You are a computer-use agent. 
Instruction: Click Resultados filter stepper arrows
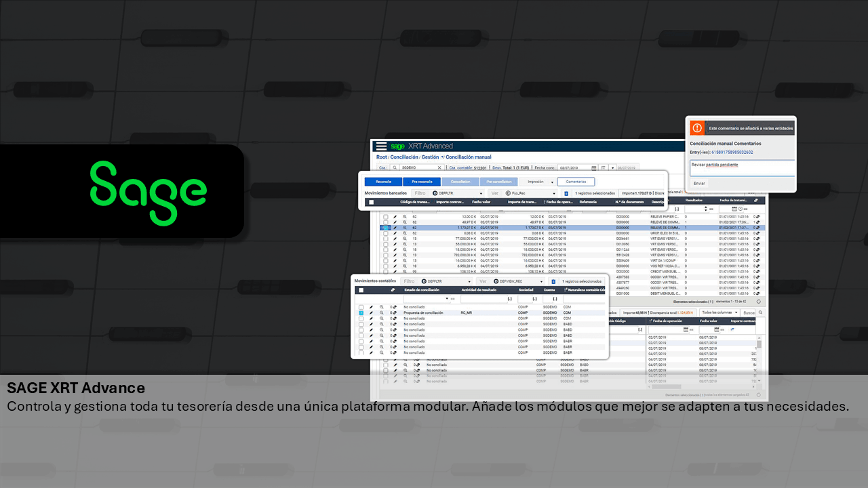[x=706, y=209]
